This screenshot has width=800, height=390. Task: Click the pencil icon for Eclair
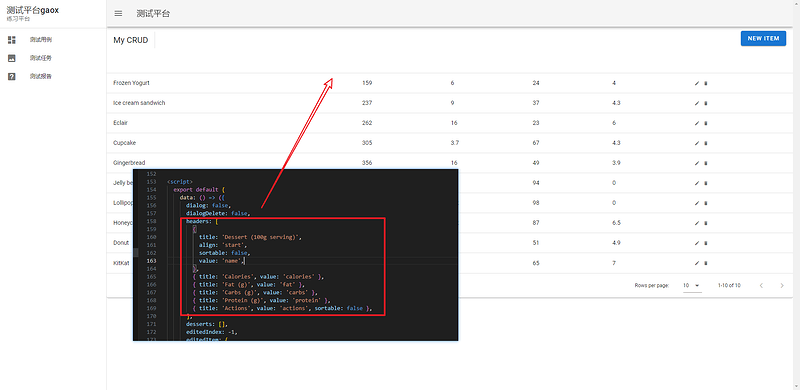point(697,123)
